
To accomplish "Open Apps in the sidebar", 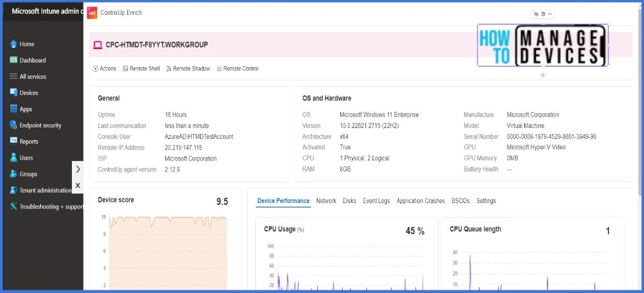I will point(25,109).
